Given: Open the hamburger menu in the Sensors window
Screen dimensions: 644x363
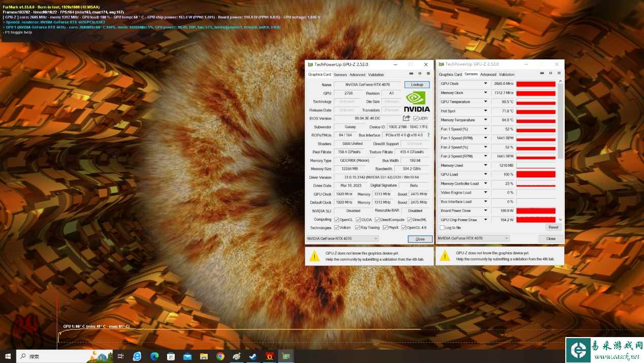Looking at the screenshot, I should pos(559,74).
